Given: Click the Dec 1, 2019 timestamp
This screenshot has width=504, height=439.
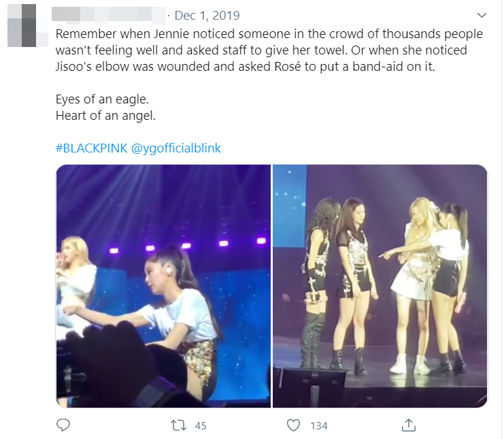Looking at the screenshot, I should point(208,16).
